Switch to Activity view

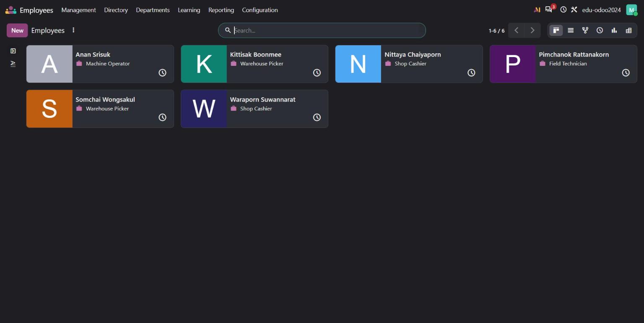tap(600, 30)
